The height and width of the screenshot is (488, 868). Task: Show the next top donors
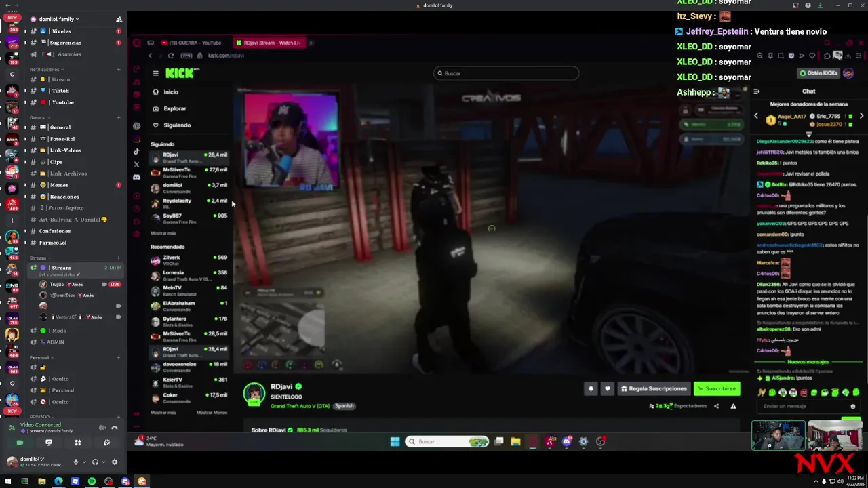click(x=861, y=116)
